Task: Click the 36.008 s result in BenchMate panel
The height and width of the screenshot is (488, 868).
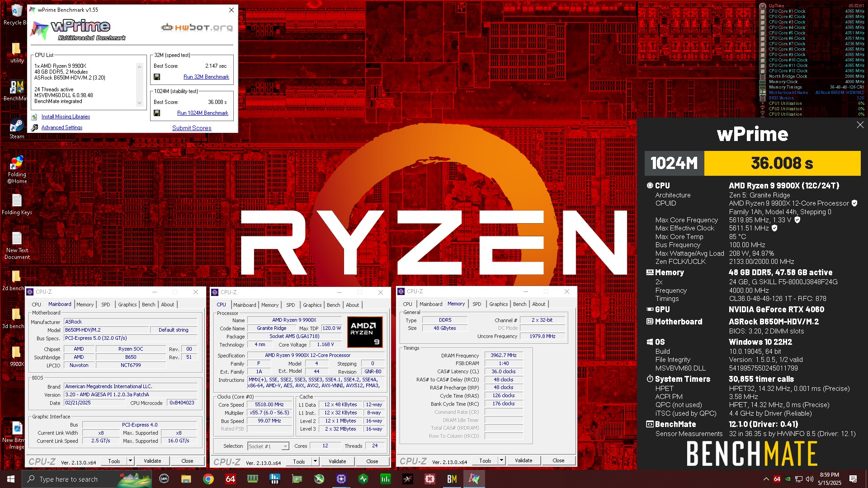Action: pos(782,163)
